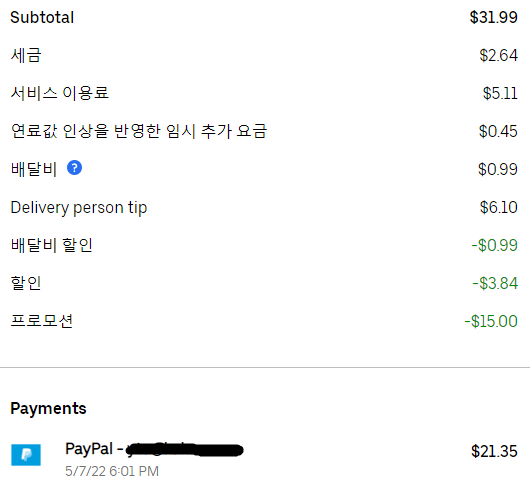The image size is (531, 490).
Task: Click the $31.99 subtotal amount
Action: click(x=493, y=17)
